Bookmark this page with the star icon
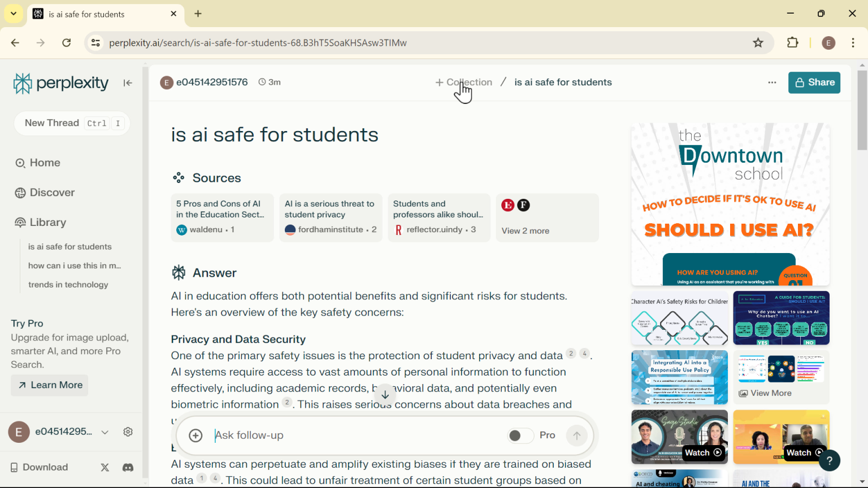 point(757,42)
